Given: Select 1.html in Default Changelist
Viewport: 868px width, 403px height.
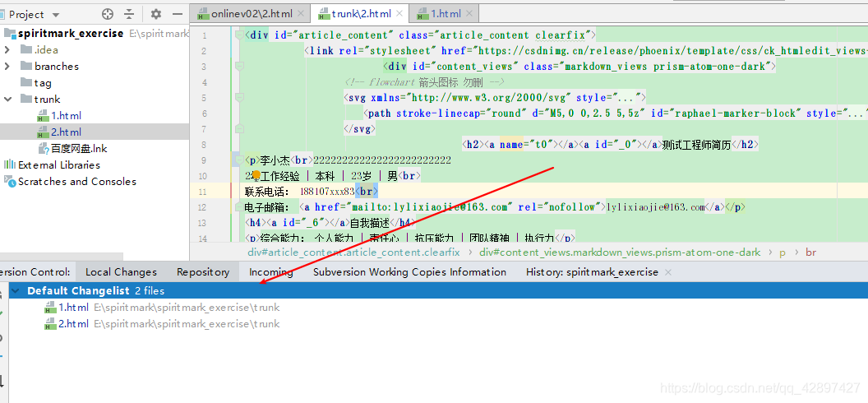Looking at the screenshot, I should click(x=73, y=308).
